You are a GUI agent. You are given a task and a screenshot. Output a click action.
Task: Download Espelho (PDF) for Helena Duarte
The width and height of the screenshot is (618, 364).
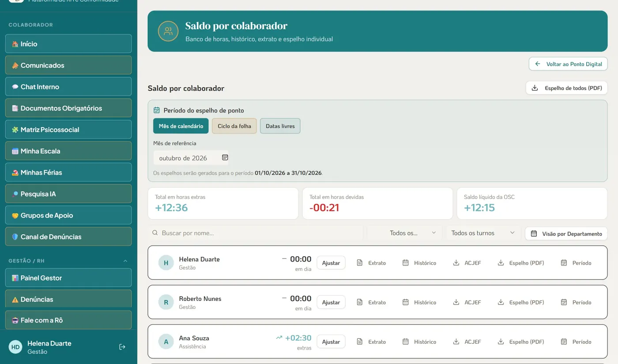coord(521,263)
